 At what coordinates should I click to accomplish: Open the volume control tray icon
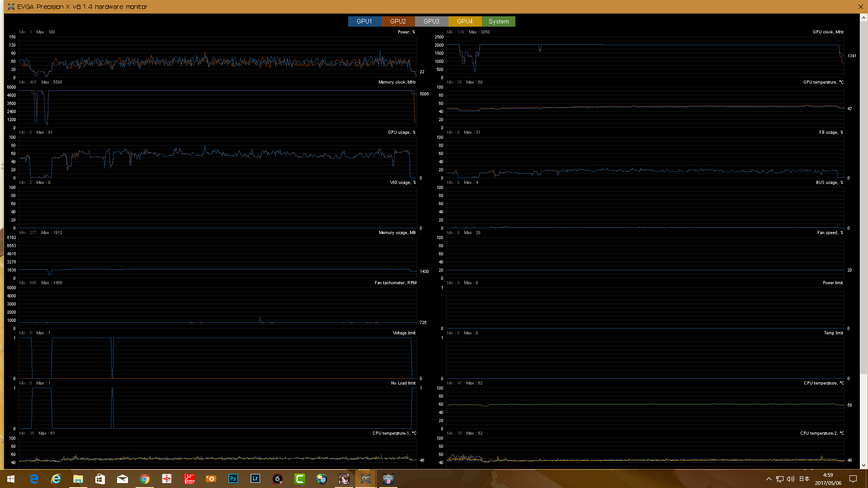click(791, 479)
